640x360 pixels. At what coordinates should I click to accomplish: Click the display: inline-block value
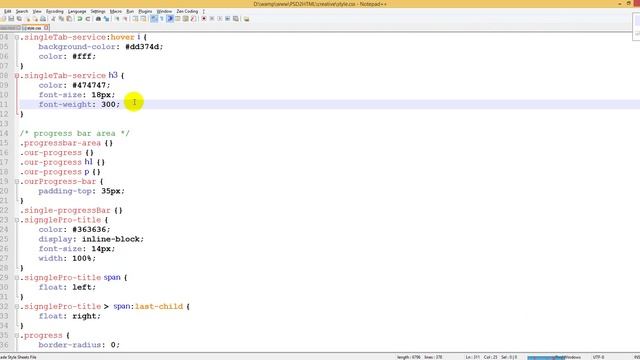[111, 239]
